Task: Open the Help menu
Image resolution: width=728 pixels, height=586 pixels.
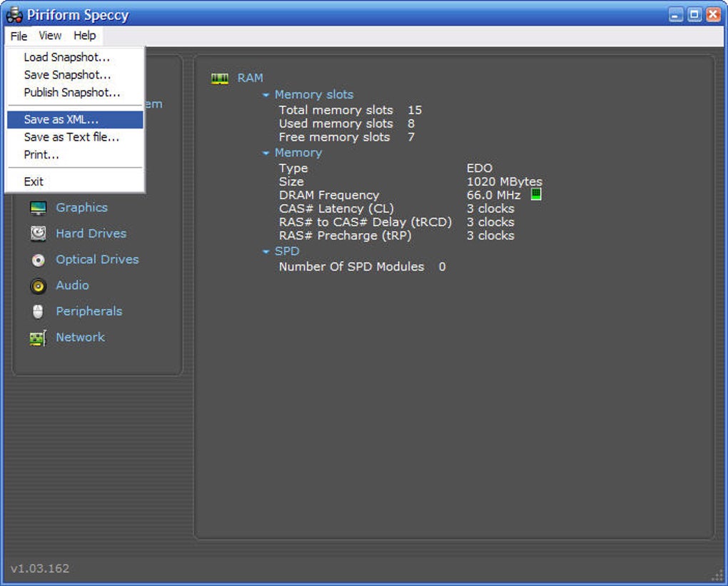Action: (x=84, y=36)
